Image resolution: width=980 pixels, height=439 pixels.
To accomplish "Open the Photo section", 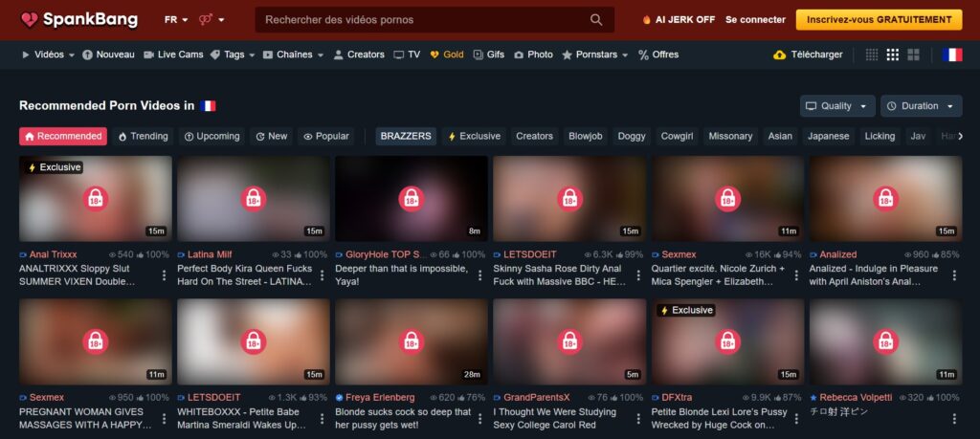I will (533, 55).
